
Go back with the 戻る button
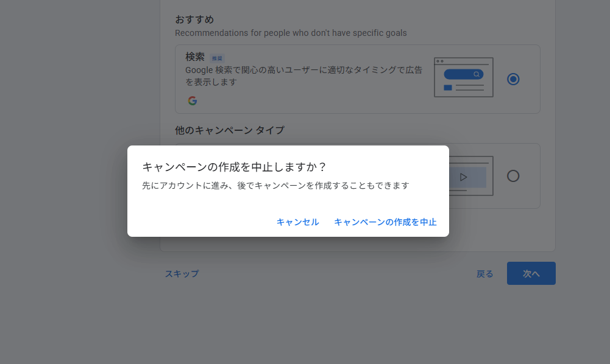[484, 274]
